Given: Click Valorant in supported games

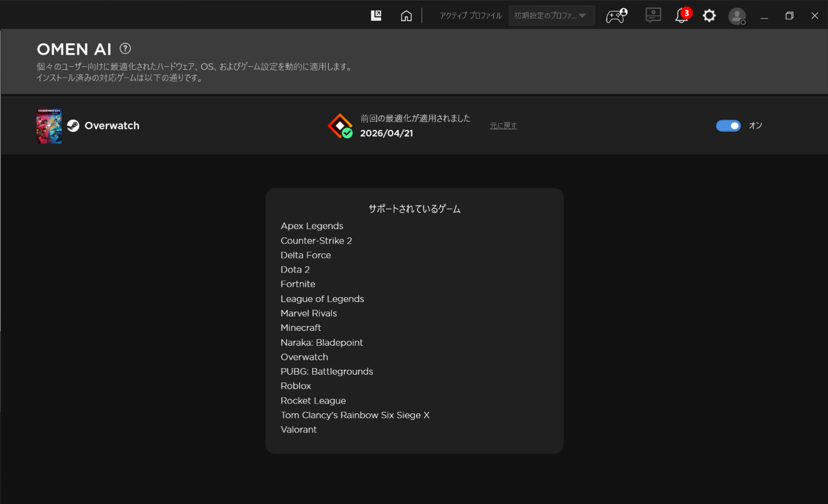Looking at the screenshot, I should (299, 429).
